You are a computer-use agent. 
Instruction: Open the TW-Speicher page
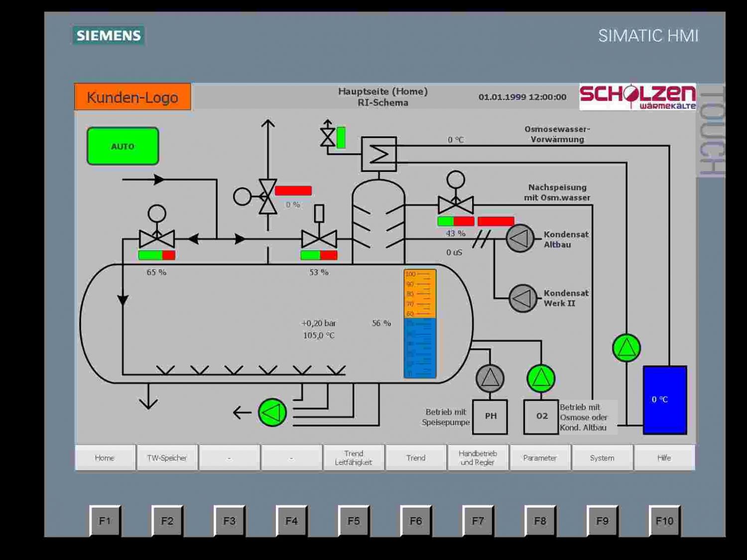167,458
